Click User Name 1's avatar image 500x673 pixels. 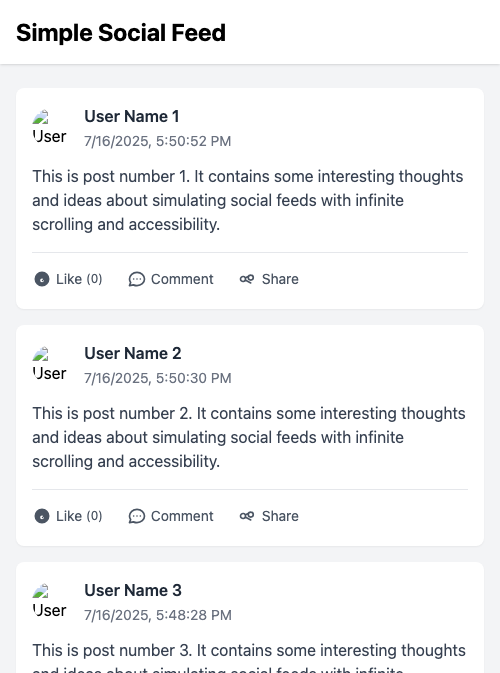point(49,127)
